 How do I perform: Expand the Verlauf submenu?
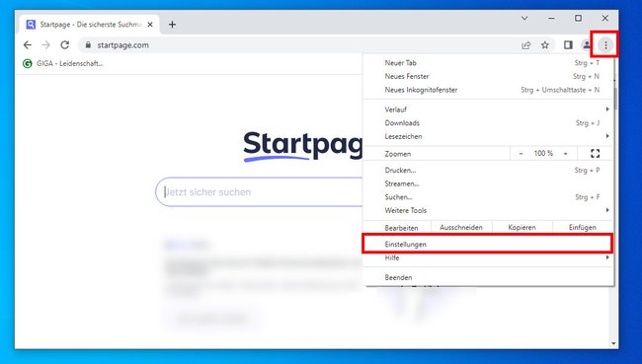(x=488, y=109)
